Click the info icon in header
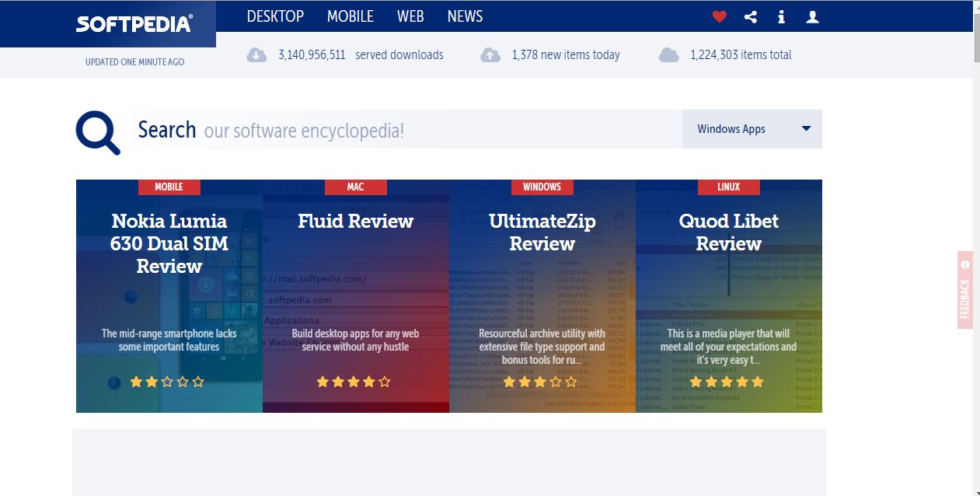The image size is (980, 496). (x=782, y=16)
